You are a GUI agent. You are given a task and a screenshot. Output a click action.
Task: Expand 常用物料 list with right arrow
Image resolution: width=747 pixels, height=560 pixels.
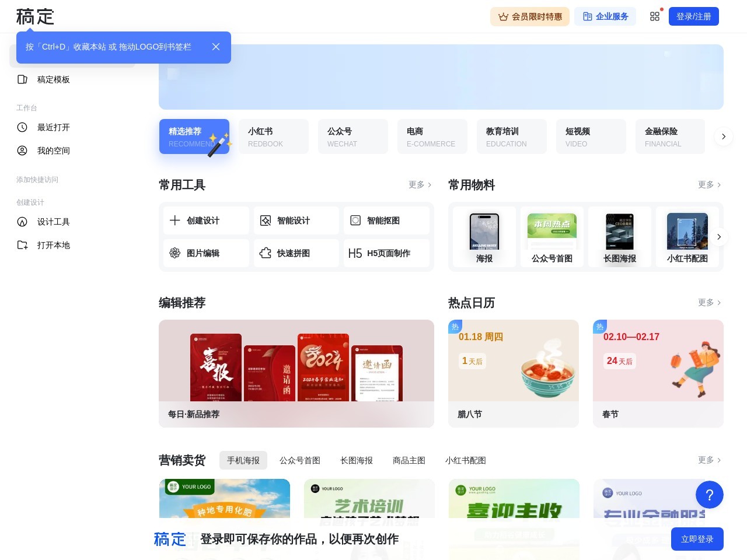719,237
